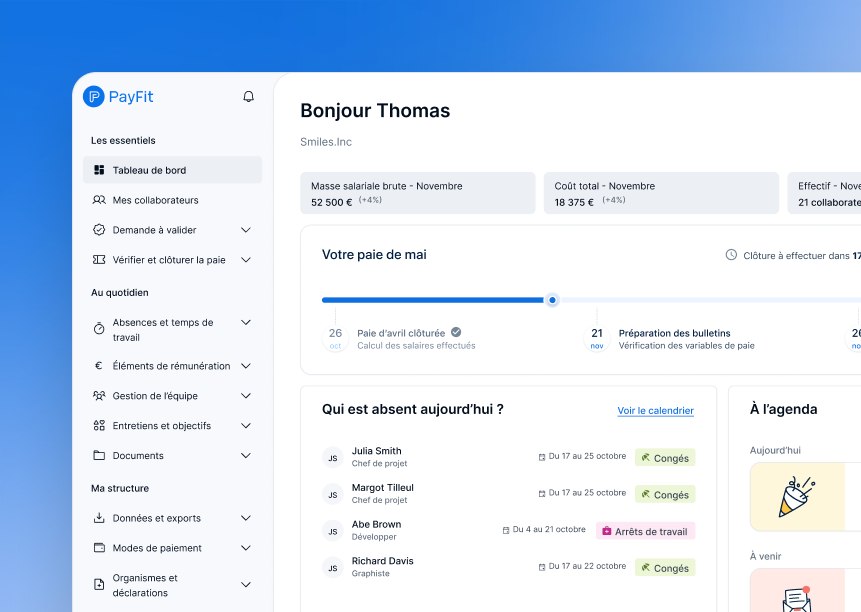The image size is (861, 612).
Task: Select Documents menu label
Action: pyautogui.click(x=138, y=456)
